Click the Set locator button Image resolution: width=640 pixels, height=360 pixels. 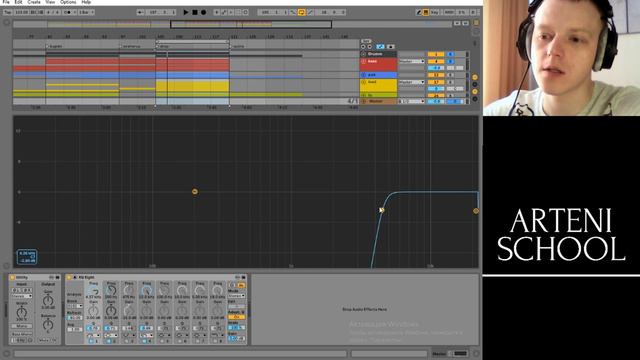click(x=366, y=41)
